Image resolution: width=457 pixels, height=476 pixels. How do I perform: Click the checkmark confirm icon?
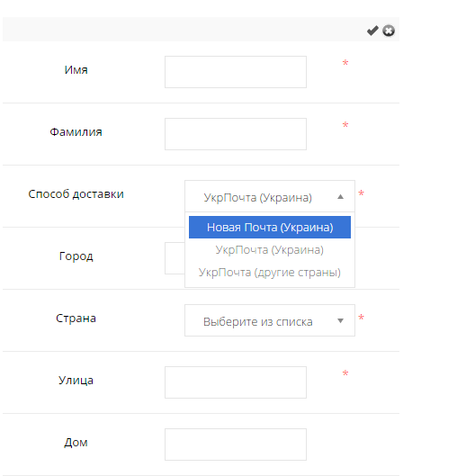372,31
